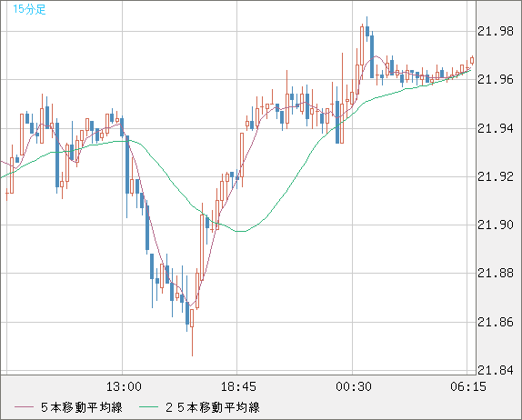This screenshot has height=420, width=522.
Task: Click the 21.84 price axis label
Action: click(x=496, y=370)
